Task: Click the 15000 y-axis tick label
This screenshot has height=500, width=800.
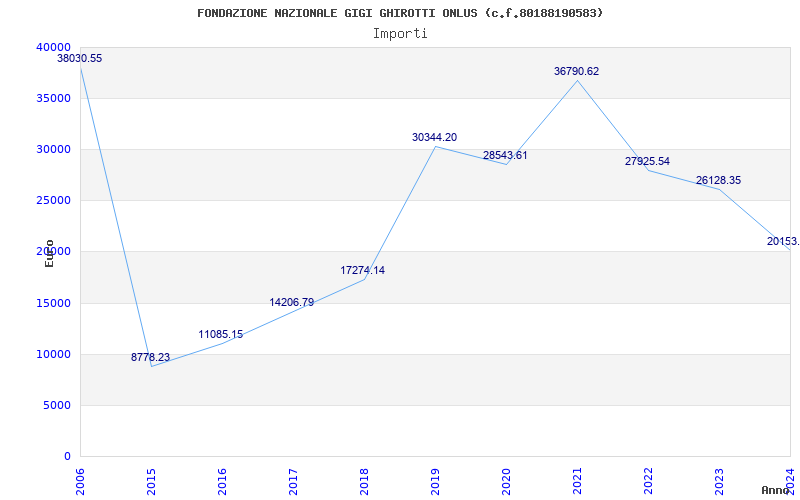Action: (x=53, y=303)
